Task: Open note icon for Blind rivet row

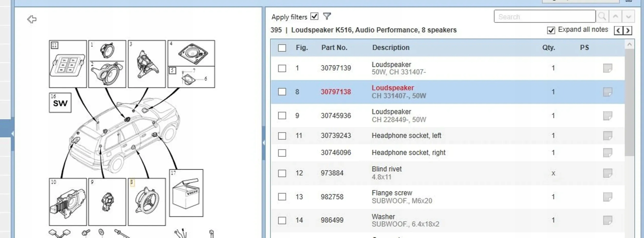Action: [x=608, y=173]
